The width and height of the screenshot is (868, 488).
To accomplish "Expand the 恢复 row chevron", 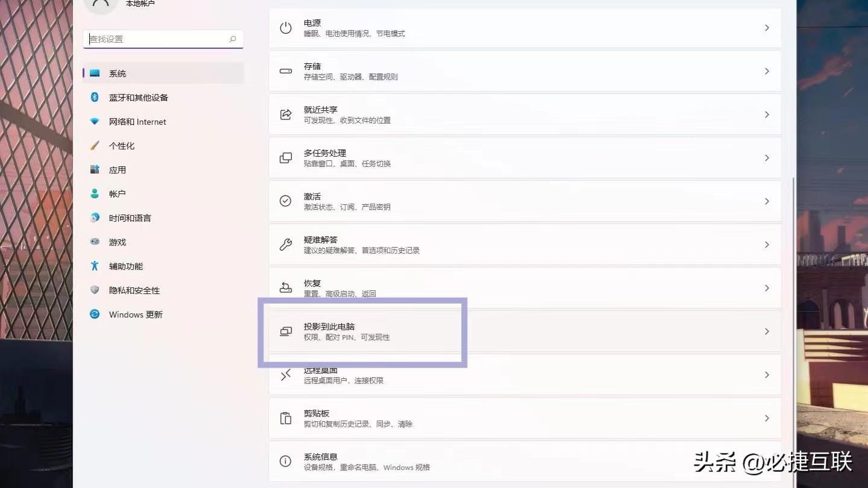I will tap(767, 288).
